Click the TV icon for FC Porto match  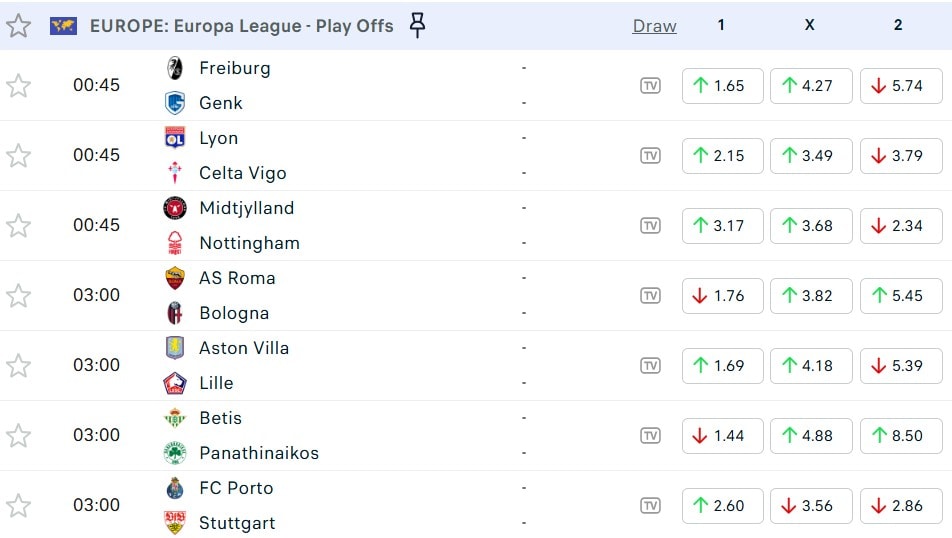pyautogui.click(x=650, y=506)
